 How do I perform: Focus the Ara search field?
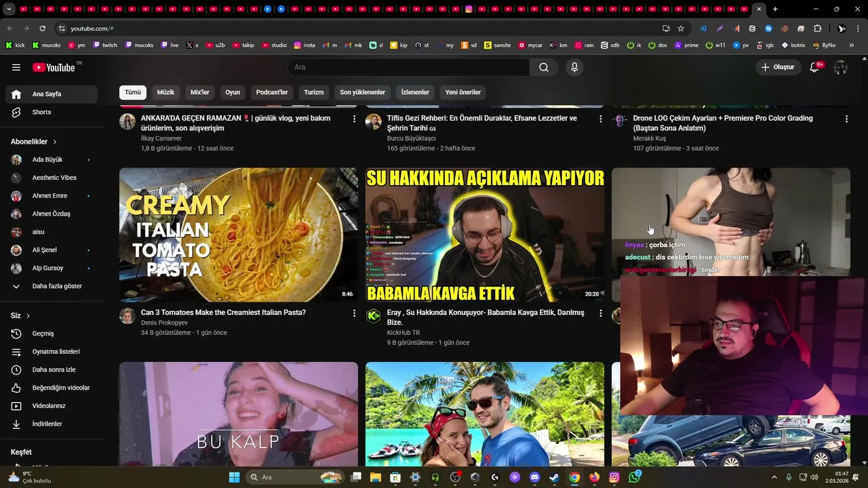tap(408, 67)
